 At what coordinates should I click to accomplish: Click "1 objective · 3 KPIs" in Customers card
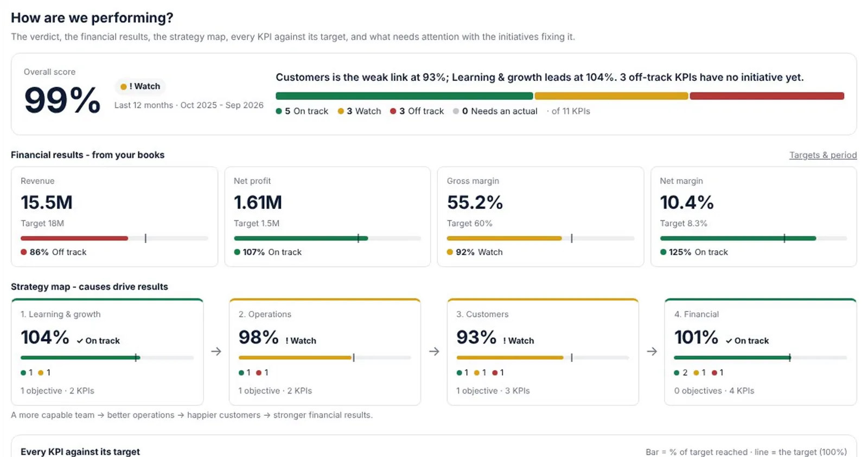(x=493, y=391)
